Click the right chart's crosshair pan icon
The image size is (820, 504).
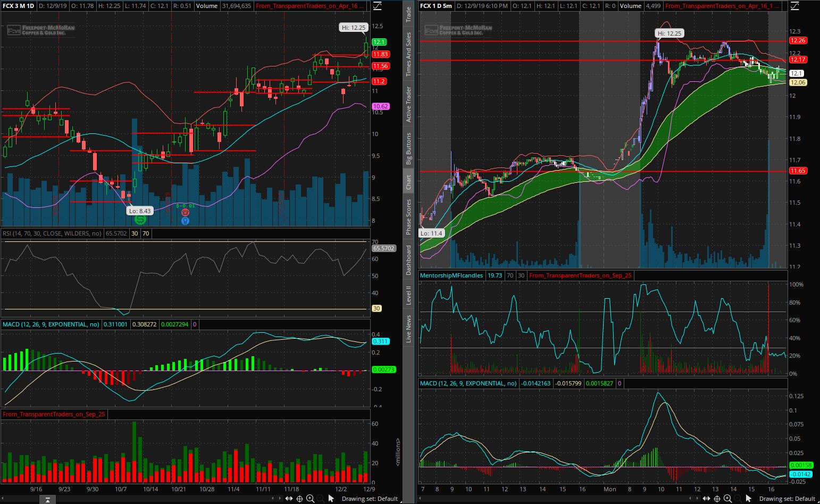coord(717,498)
